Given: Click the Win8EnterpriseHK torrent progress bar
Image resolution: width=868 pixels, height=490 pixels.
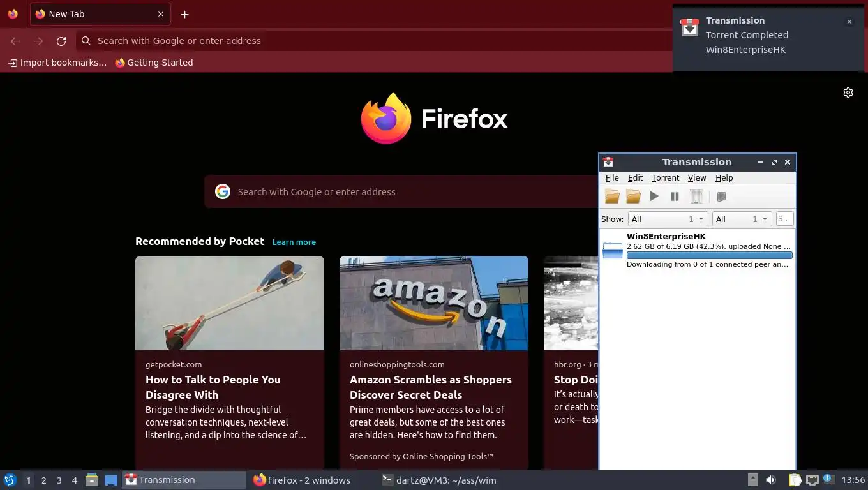Looking at the screenshot, I should pos(710,255).
